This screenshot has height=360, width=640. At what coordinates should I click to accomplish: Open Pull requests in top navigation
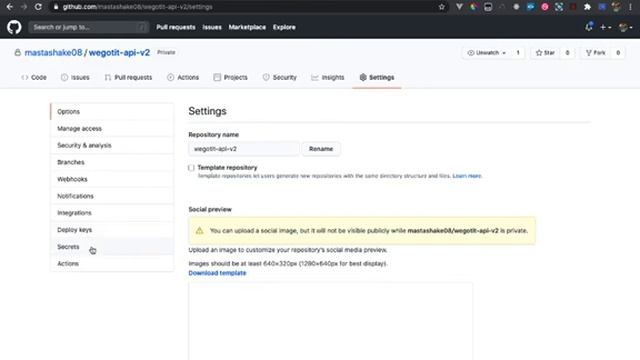coord(176,27)
